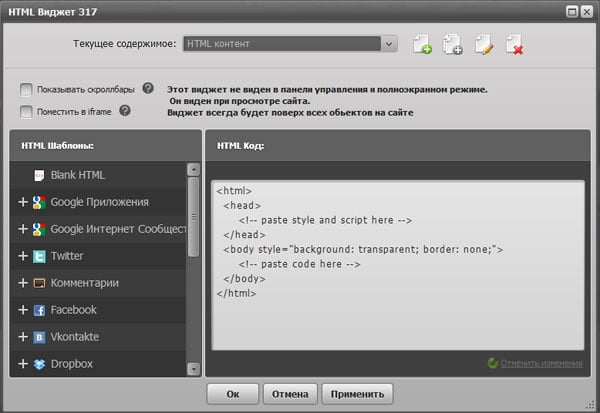Expand the Twitter templates group
Viewport: 600px width, 413px height.
click(x=22, y=256)
